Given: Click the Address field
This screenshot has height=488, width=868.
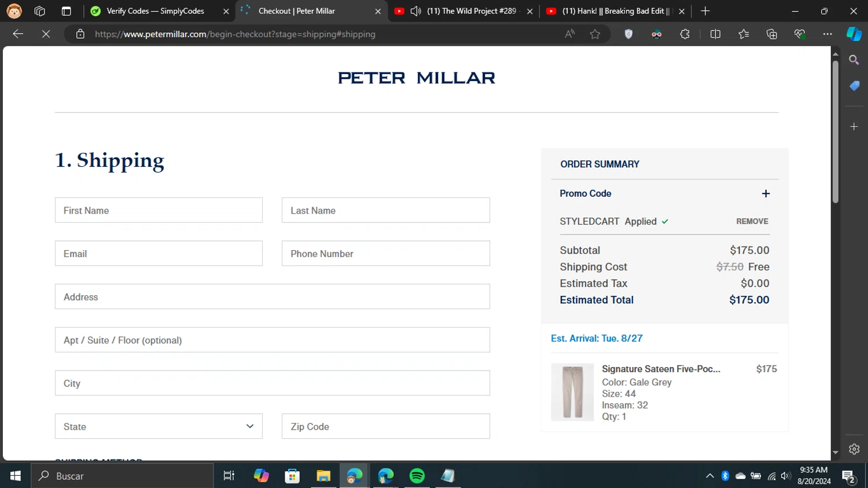Looking at the screenshot, I should 272,296.
